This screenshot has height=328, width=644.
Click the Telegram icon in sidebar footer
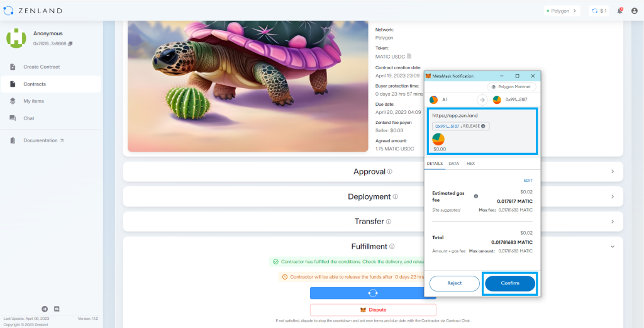point(45,308)
